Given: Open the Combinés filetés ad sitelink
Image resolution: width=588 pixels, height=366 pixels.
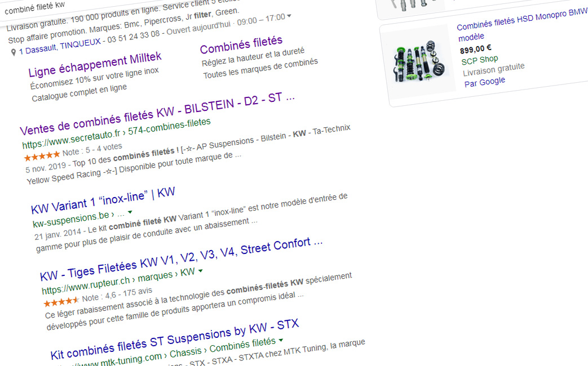Looking at the screenshot, I should tap(241, 44).
